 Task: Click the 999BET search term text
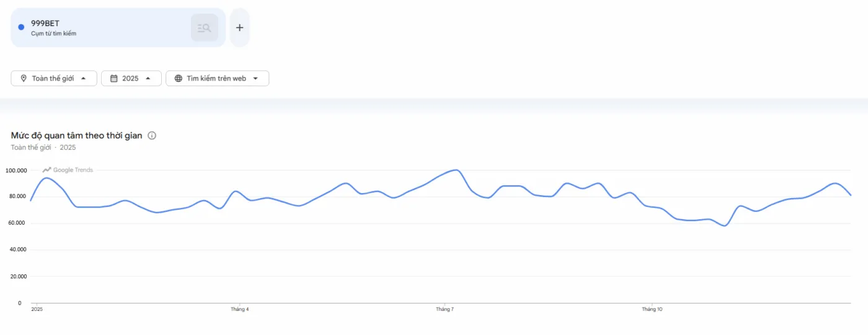click(45, 24)
